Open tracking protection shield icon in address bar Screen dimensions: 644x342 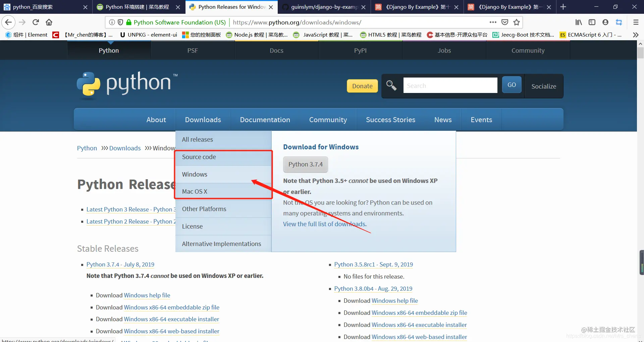click(120, 22)
